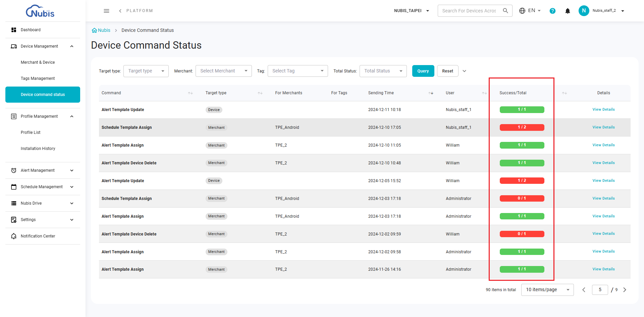The image size is (644, 317).
Task: Open notifications bell icon
Action: click(568, 11)
